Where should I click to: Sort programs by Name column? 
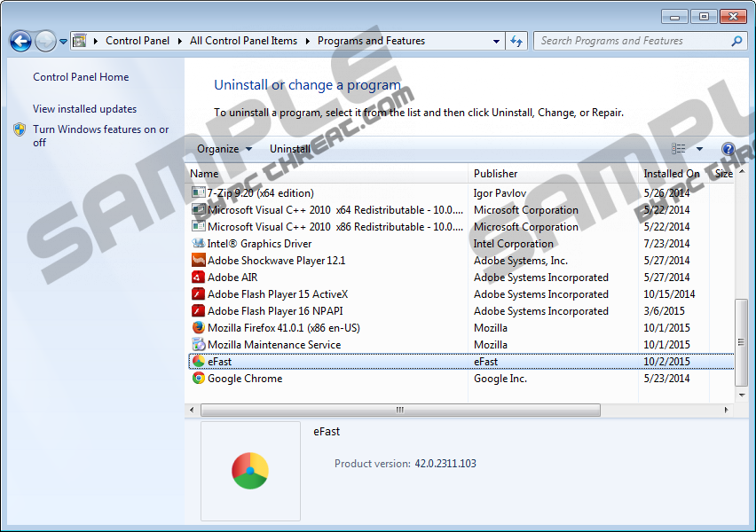pyautogui.click(x=327, y=174)
